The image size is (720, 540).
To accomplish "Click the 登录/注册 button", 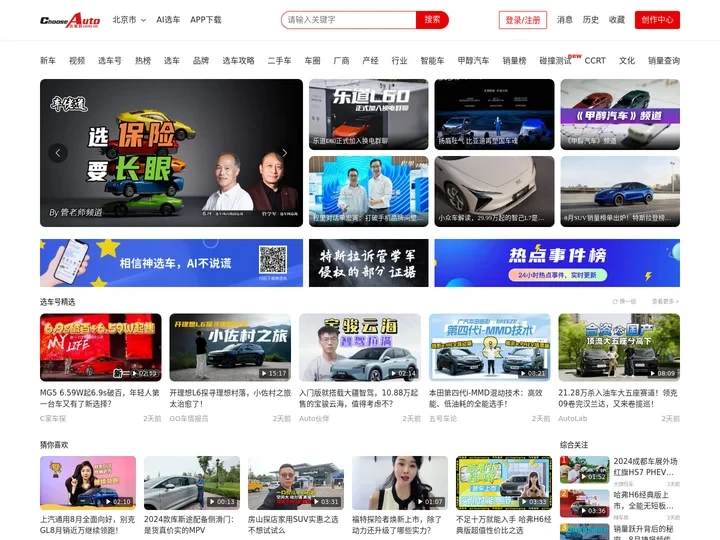I will tap(523, 20).
